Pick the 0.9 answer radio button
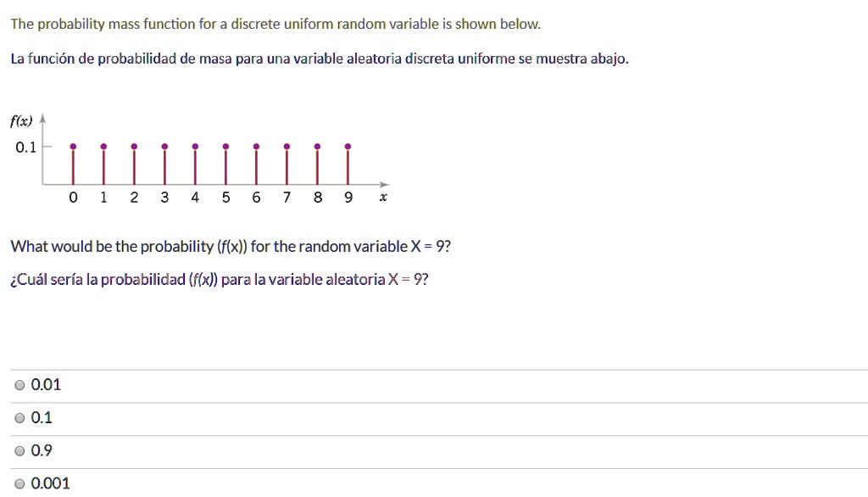868x497 pixels. click(20, 451)
